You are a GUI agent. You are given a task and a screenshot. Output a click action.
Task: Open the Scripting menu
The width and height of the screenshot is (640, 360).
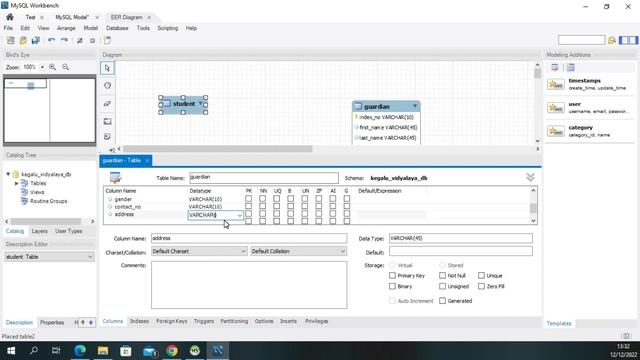(167, 28)
